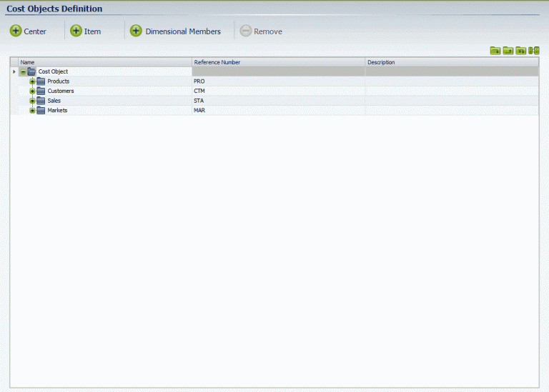Expand the Sales folder node

pyautogui.click(x=32, y=101)
